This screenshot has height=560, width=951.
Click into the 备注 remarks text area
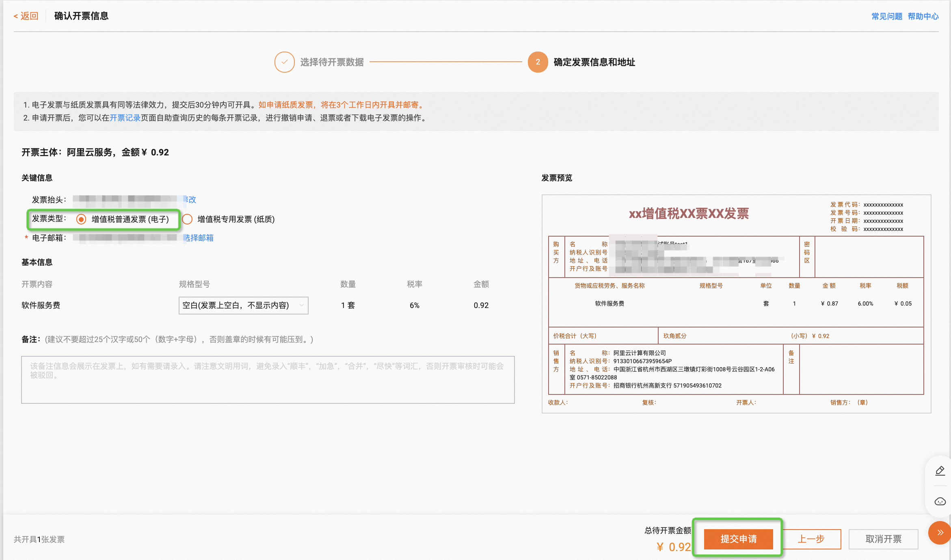coord(268,380)
